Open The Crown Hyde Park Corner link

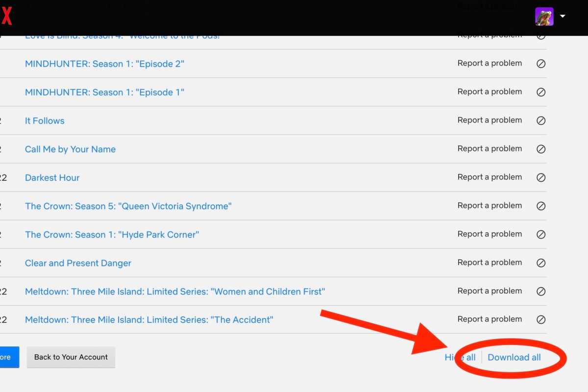(x=112, y=234)
